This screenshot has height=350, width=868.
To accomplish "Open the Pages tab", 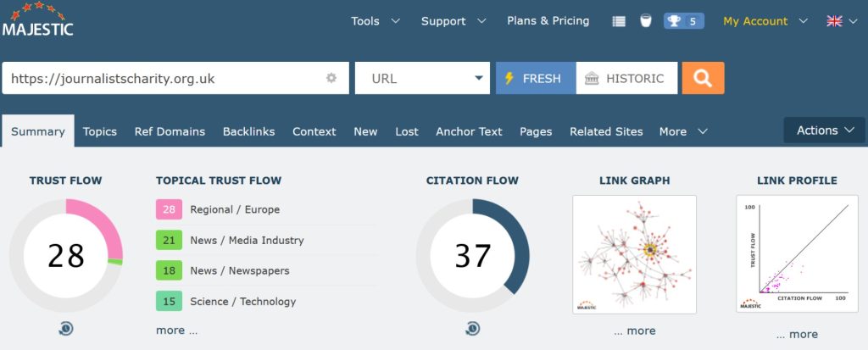I will [x=536, y=132].
